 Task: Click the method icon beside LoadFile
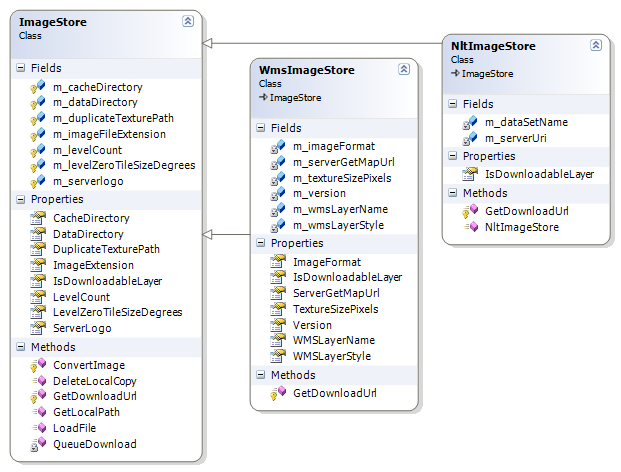(x=39, y=428)
